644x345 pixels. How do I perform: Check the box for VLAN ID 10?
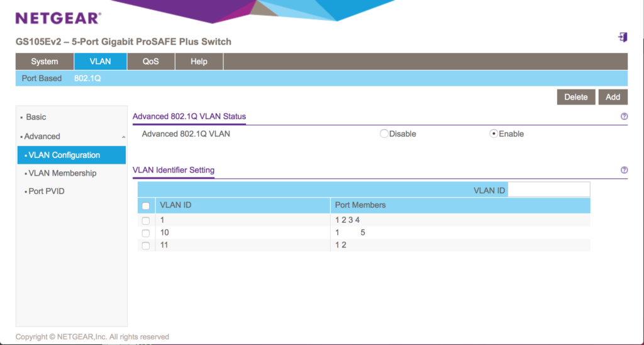[145, 233]
